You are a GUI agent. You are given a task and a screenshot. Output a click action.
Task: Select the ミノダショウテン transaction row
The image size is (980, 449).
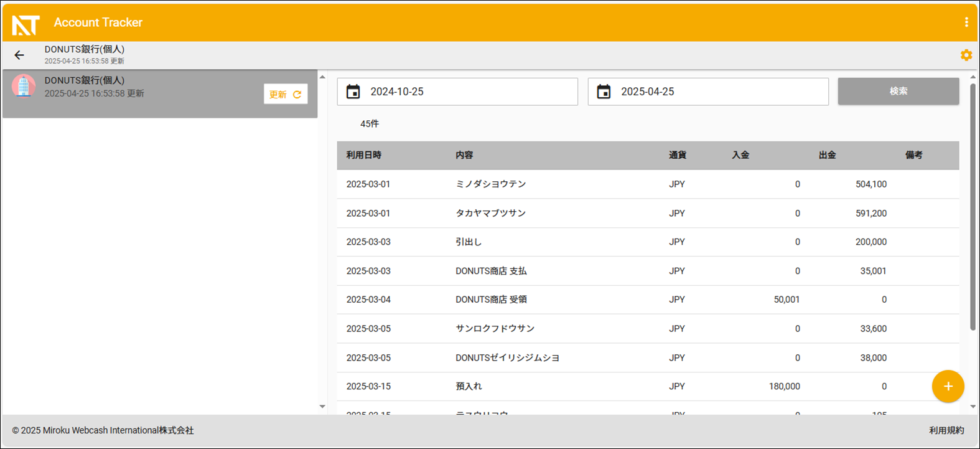[x=648, y=184]
